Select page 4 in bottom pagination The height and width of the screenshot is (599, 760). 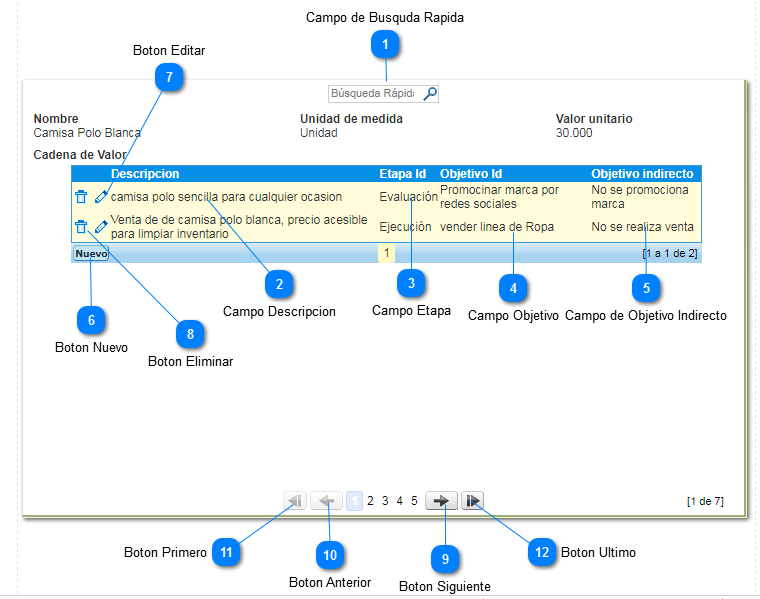pyautogui.click(x=399, y=501)
